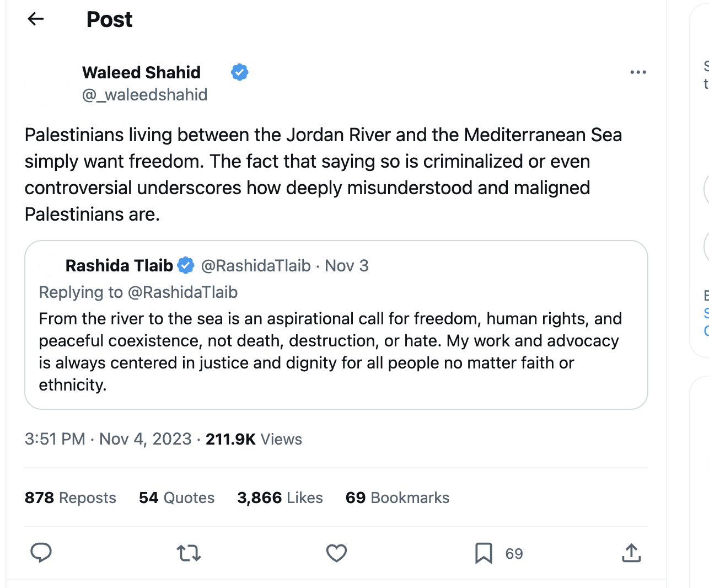View the 54 Quotes list
Viewport: 709px width, 588px height.
click(x=176, y=498)
